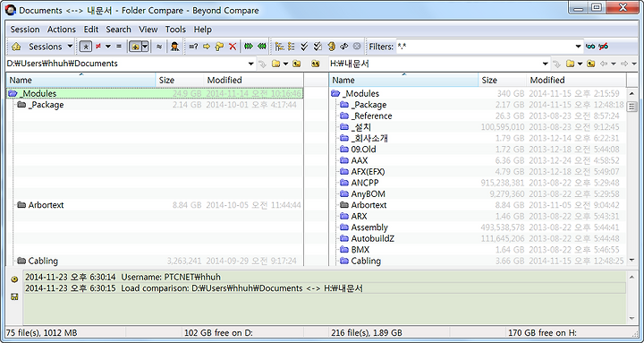Open left Browse folder dropdown arrow
The width and height of the screenshot is (644, 343).
[x=286, y=64]
